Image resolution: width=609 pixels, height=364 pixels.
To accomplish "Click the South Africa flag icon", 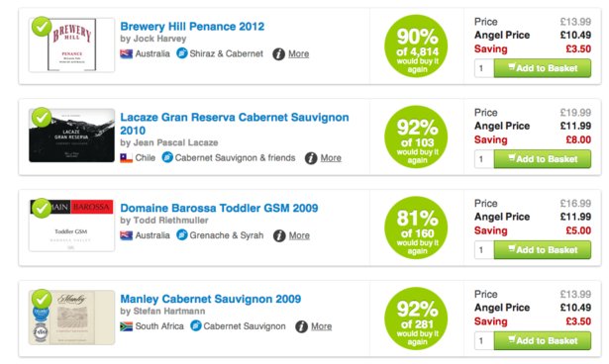I will click(x=126, y=326).
